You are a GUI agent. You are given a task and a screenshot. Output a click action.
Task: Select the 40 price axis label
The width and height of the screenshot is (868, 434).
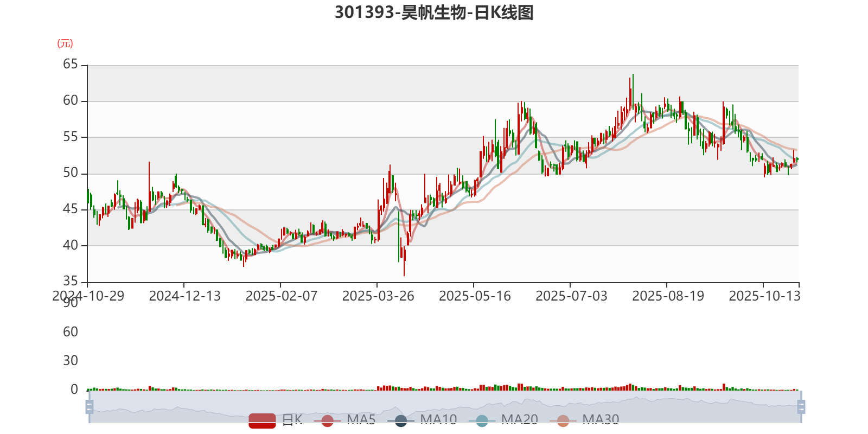point(71,245)
